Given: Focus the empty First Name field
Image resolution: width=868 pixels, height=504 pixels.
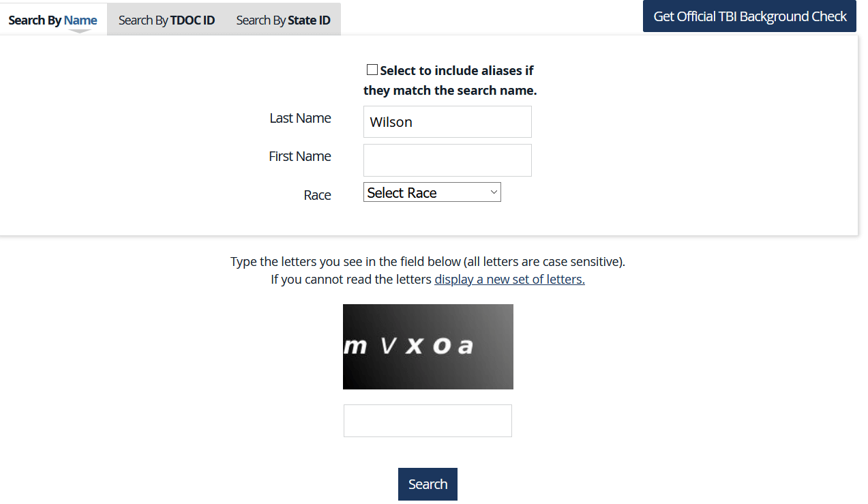Looking at the screenshot, I should point(447,160).
